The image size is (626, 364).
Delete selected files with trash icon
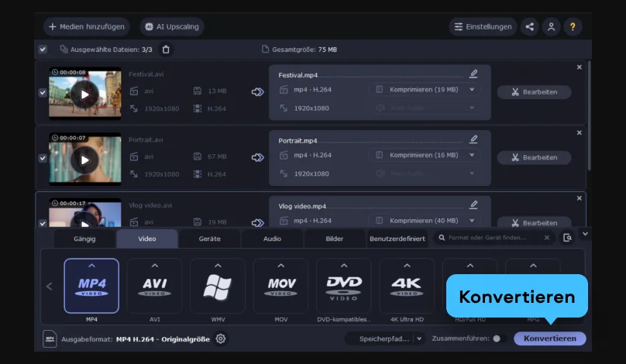166,50
